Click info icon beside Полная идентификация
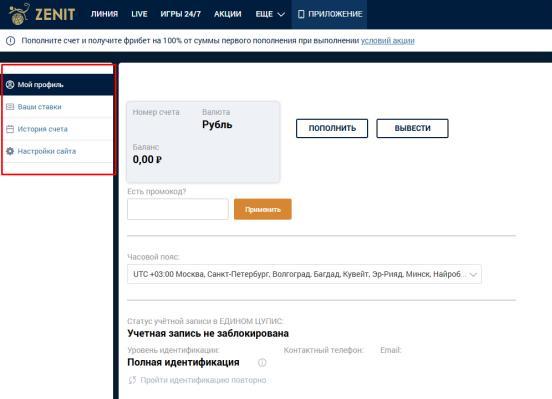Viewport: 552px width, 399px height. 262,362
